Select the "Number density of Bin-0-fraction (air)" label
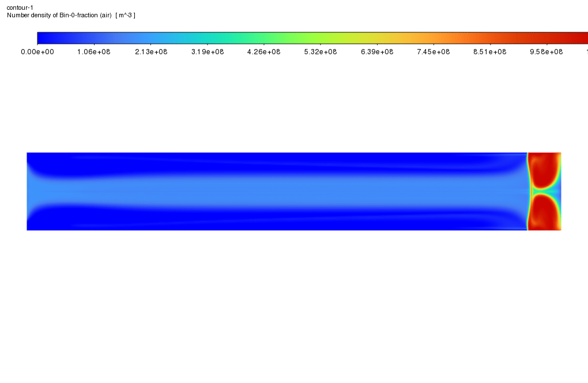 click(59, 15)
